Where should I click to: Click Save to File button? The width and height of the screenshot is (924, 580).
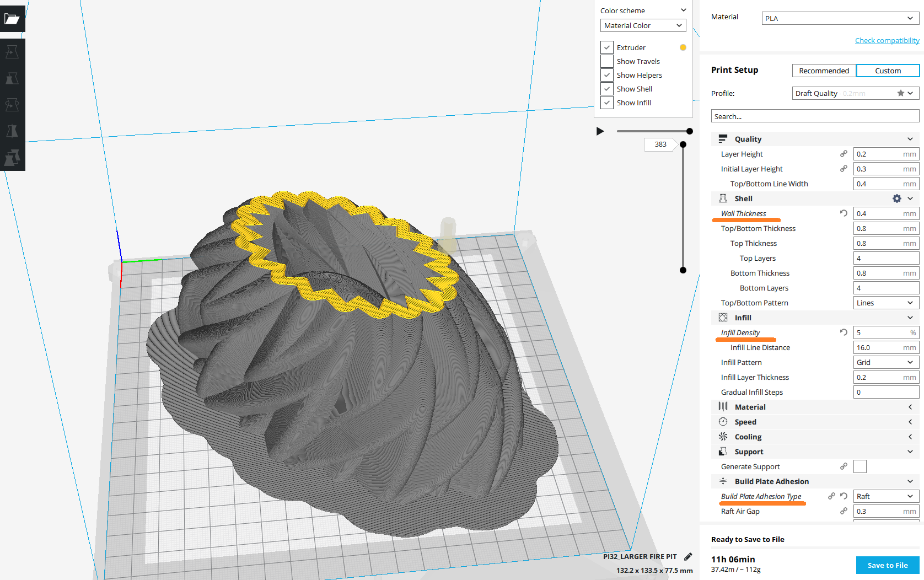[x=888, y=565]
